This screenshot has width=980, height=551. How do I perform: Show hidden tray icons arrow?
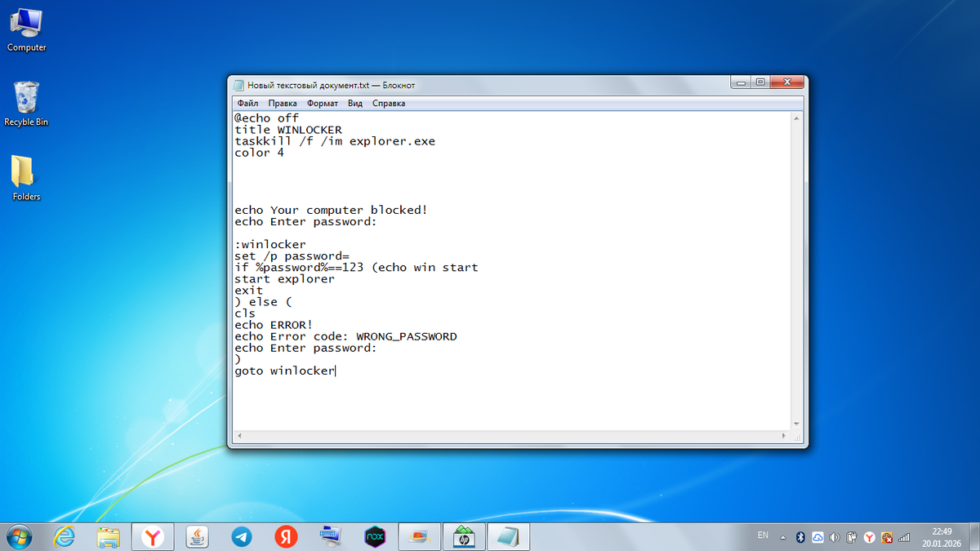coord(783,537)
